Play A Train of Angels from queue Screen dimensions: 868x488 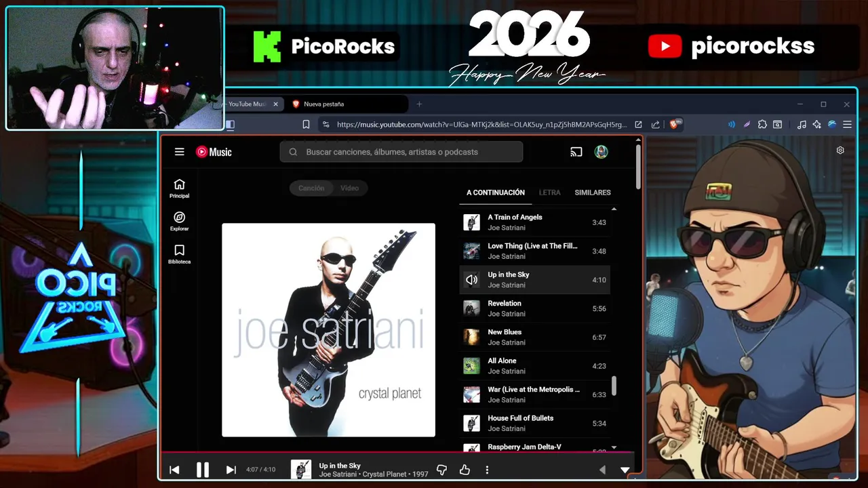tap(535, 222)
